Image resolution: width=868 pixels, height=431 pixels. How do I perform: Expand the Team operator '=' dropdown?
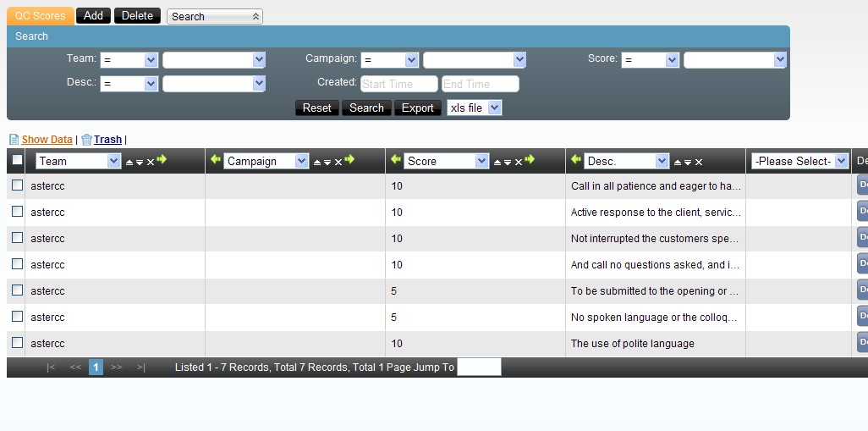click(x=129, y=60)
